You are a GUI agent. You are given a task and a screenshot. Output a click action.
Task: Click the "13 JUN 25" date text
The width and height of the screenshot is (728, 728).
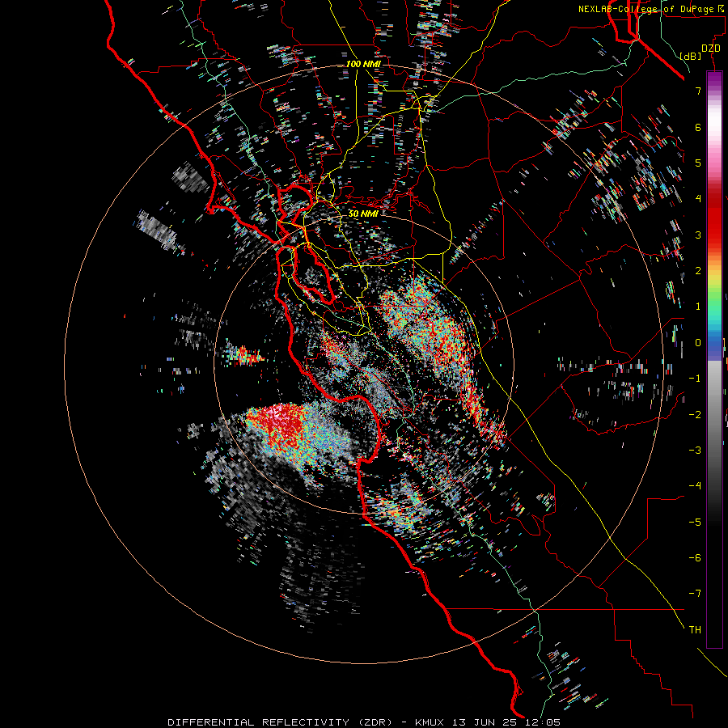485,722
